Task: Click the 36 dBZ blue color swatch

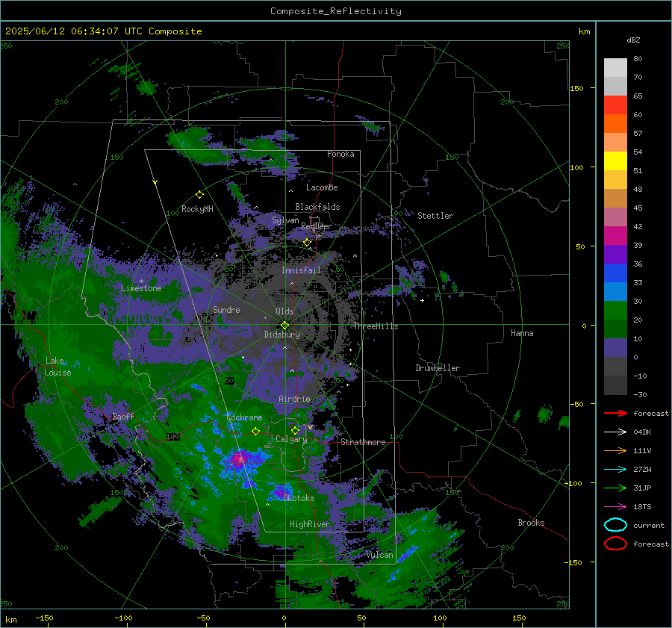Action: pos(615,273)
